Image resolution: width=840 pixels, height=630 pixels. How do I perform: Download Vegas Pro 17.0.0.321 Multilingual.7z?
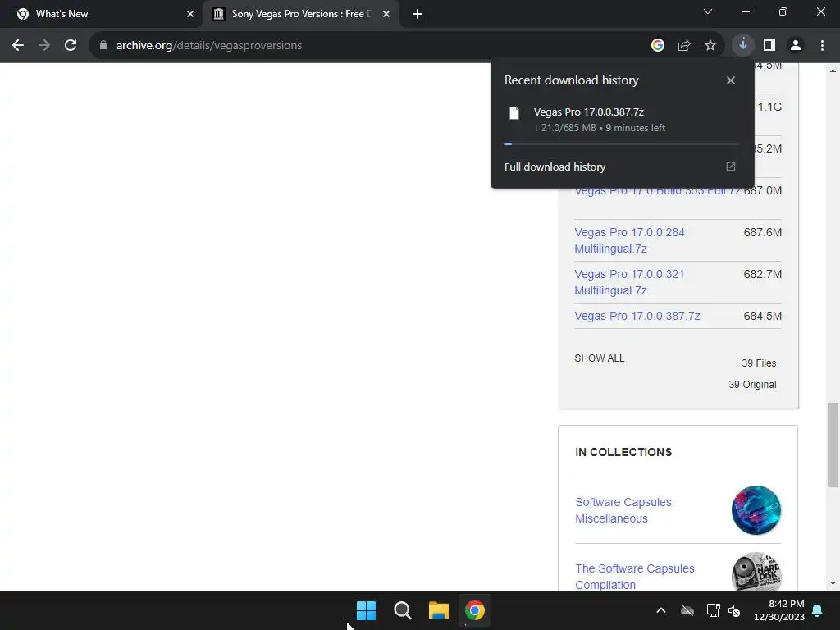click(x=629, y=282)
